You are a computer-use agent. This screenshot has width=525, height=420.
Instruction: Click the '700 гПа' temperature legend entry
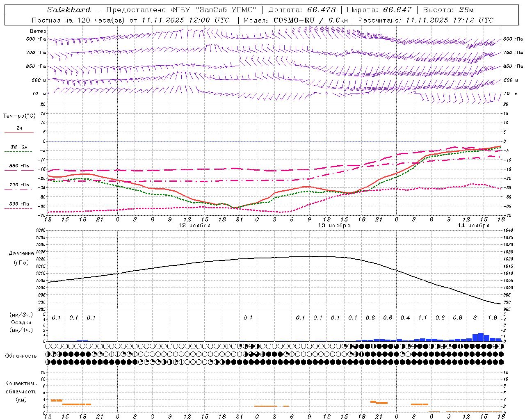coord(19,185)
